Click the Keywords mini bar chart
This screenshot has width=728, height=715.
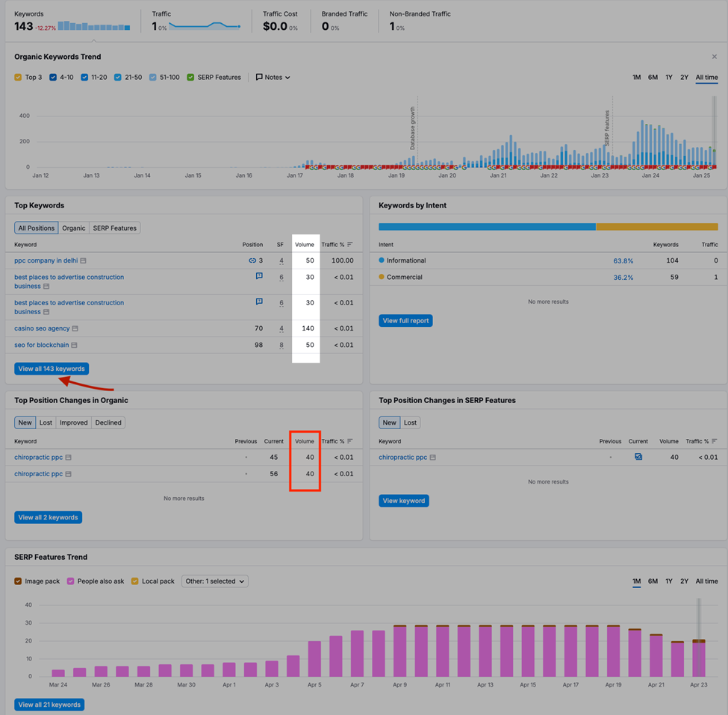pyautogui.click(x=94, y=25)
